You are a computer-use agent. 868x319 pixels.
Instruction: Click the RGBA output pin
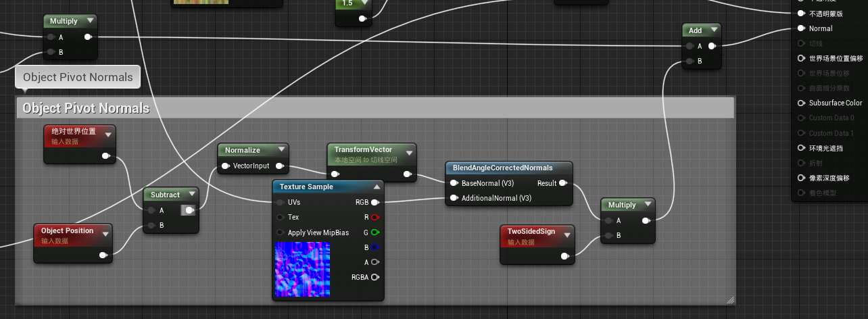pos(375,277)
